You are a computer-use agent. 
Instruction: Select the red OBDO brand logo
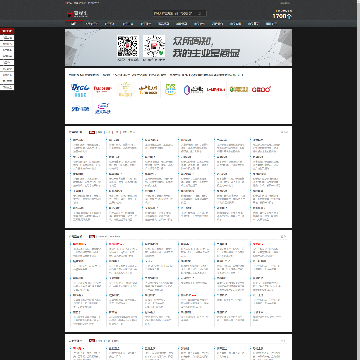[x=261, y=89]
